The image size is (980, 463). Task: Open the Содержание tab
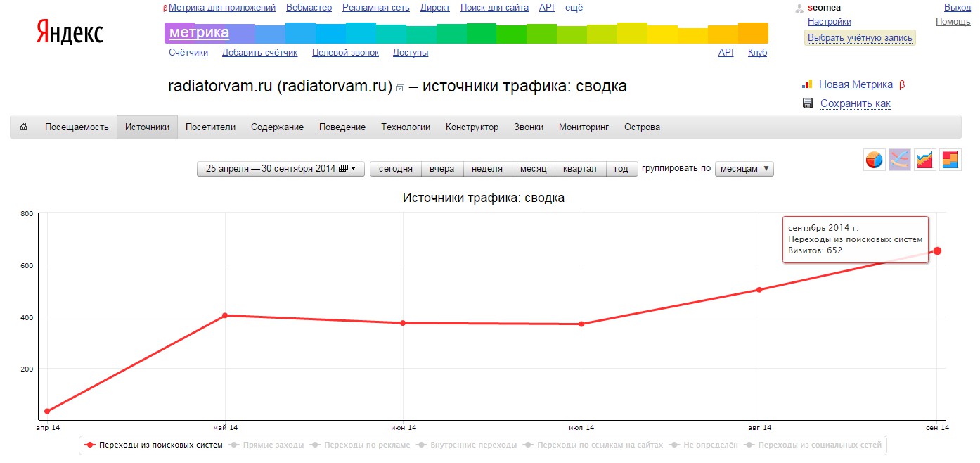tap(277, 127)
